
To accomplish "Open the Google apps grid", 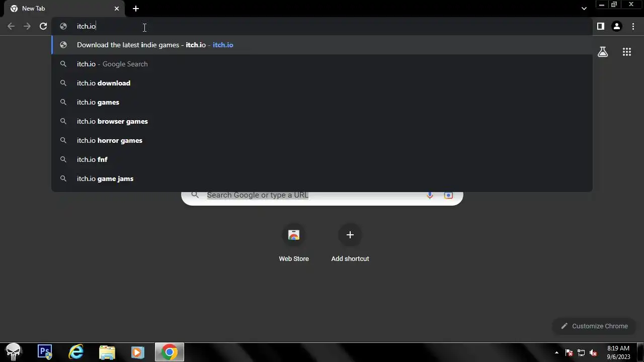I will (627, 52).
